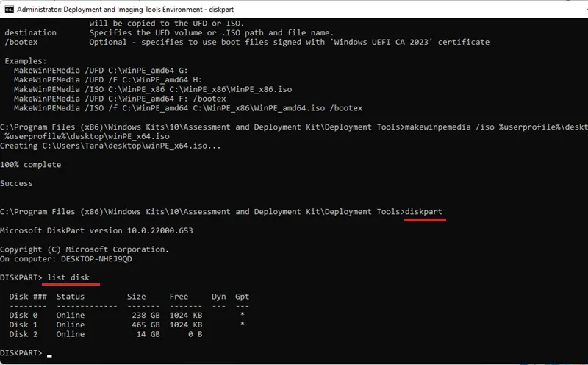
Task: Click the command prompt icon in title bar
Action: tap(9, 10)
